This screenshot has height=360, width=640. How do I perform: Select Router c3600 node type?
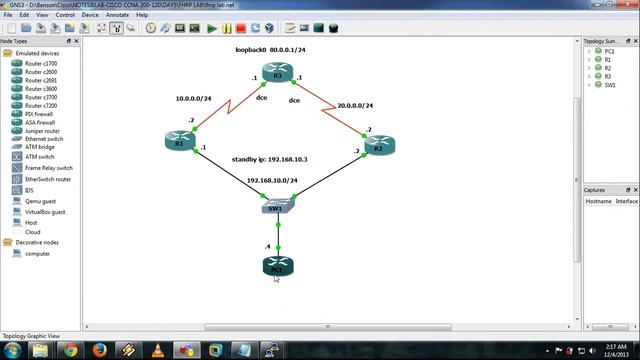tap(41, 89)
